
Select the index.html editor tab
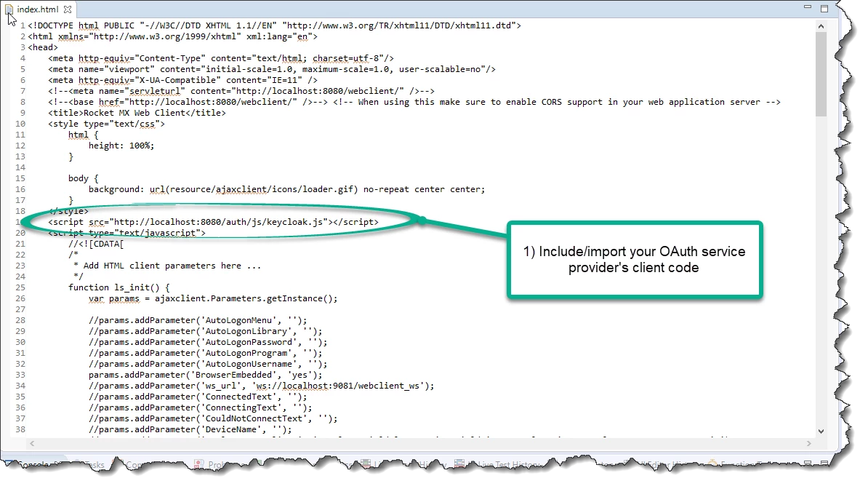38,9
